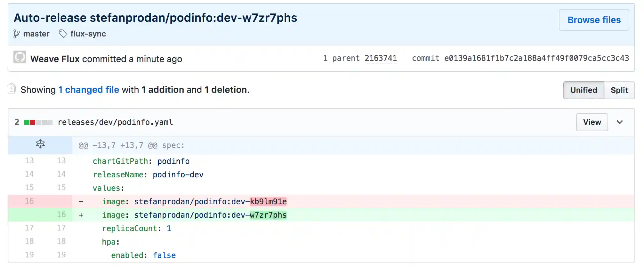Click the branch icon next to master

click(x=16, y=34)
